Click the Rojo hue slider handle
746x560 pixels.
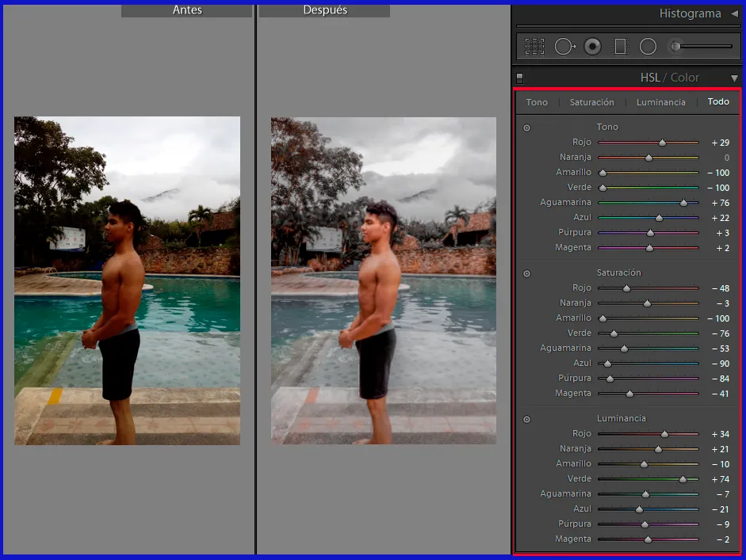click(x=663, y=143)
